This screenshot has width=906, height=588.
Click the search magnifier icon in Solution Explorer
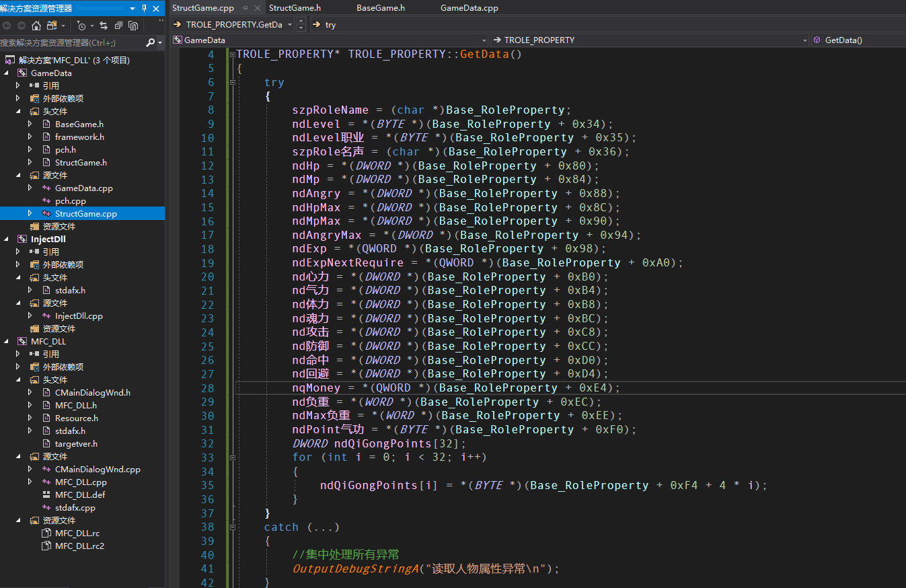click(x=150, y=42)
